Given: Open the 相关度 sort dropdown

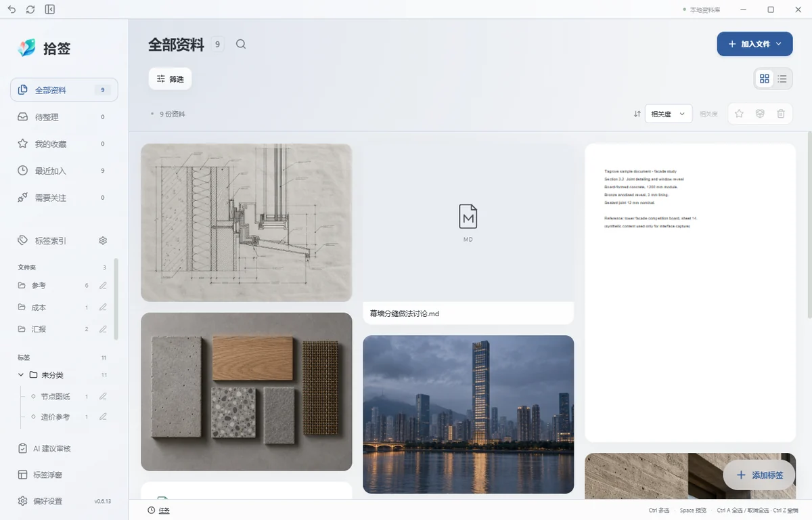Looking at the screenshot, I should click(x=669, y=114).
